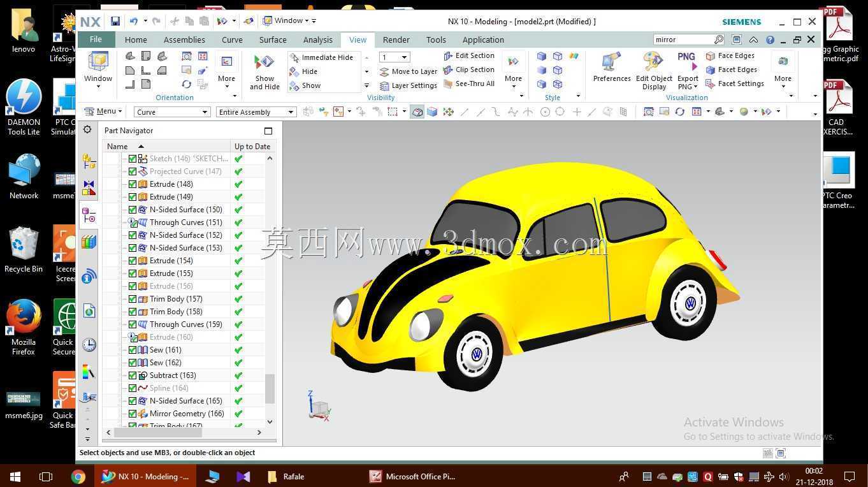Open Show and Hide tool

[264, 72]
